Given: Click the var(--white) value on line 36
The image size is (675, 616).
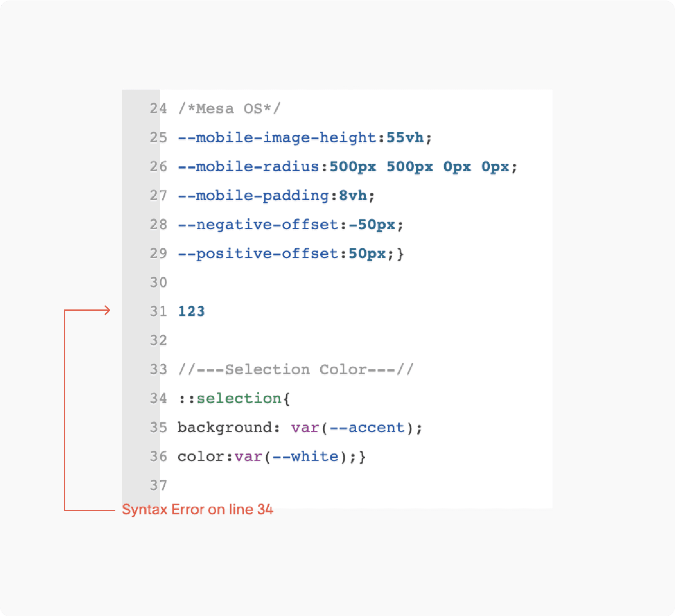Looking at the screenshot, I should [x=291, y=456].
